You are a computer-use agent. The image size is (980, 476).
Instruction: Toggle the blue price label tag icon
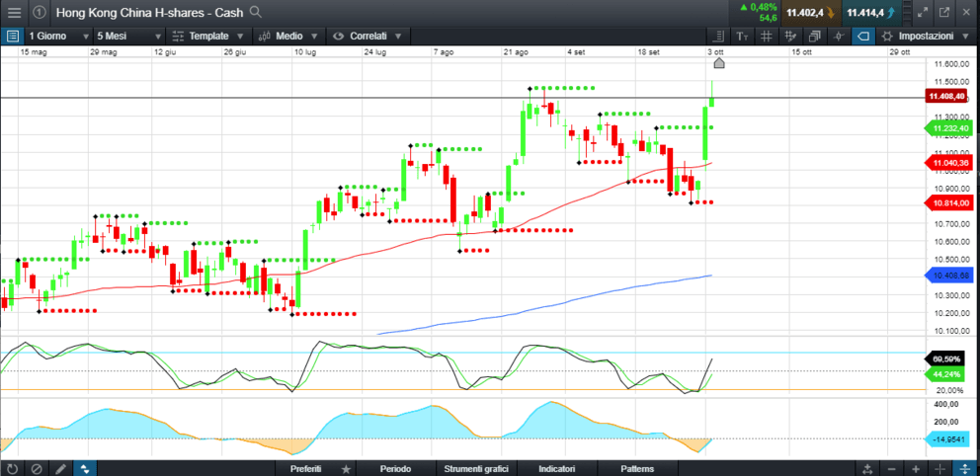click(863, 37)
